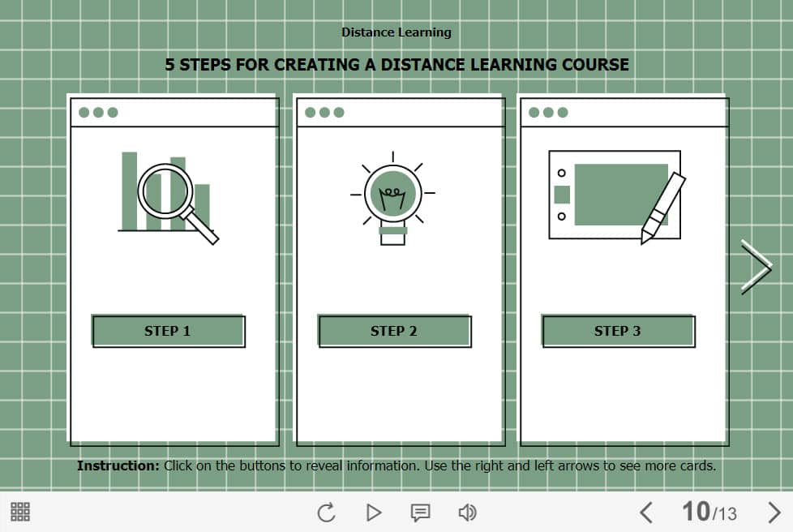This screenshot has width=793, height=532.
Task: Click the Distance Learning header label
Action: coord(396,32)
